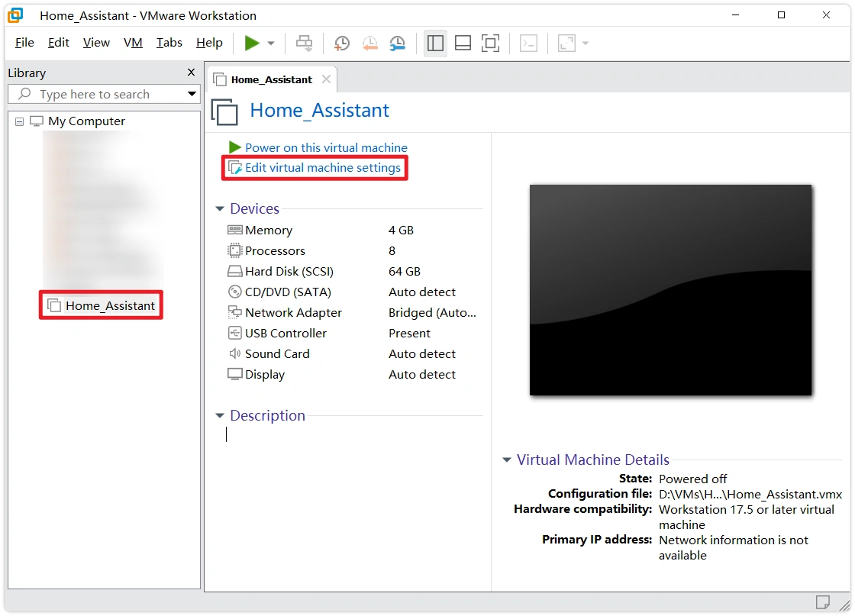Screen dimensions: 855x616
Task: Click the USB Controller Present value
Action: tap(409, 333)
